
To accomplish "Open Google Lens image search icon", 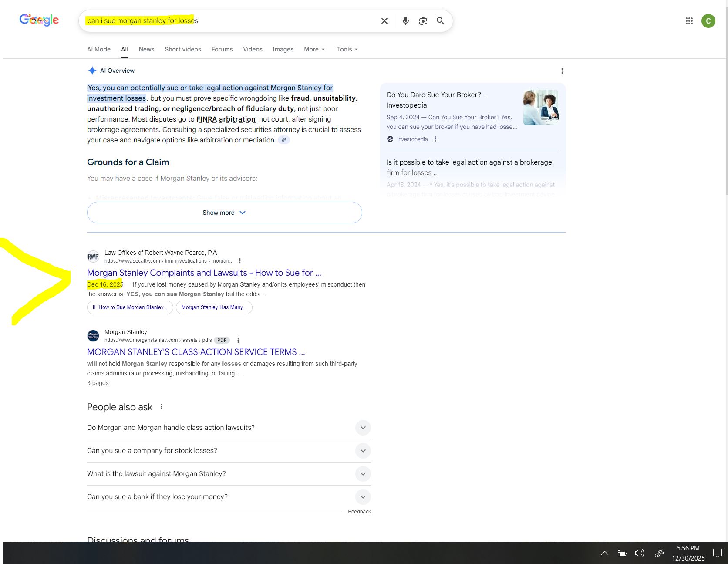I will (x=423, y=21).
